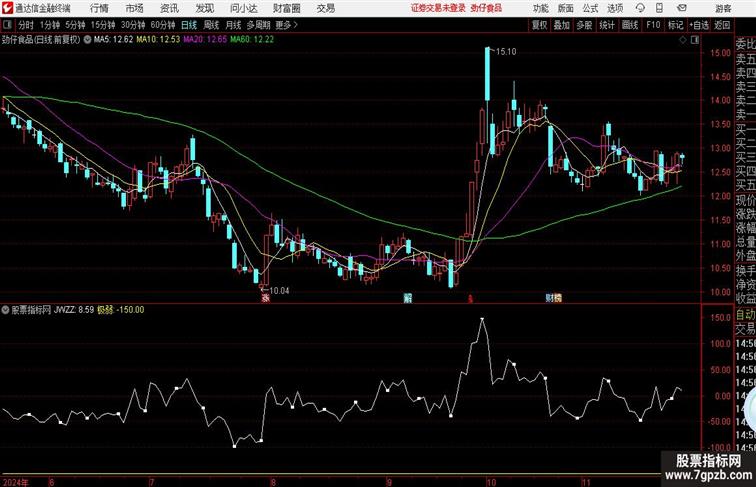Click the diamond icon at chart top-right
756x487 pixels.
tap(683, 40)
